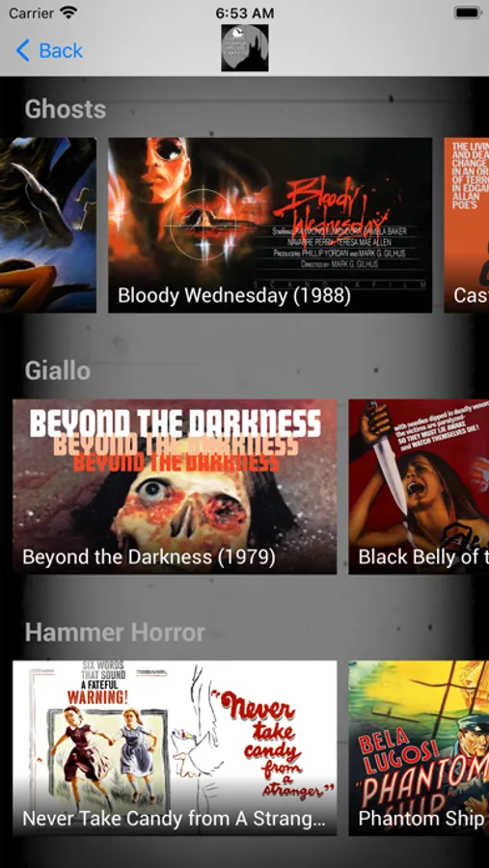This screenshot has height=868, width=489.
Task: Open the partly hidden blue poster in the Ghosts row
Action: point(48,226)
